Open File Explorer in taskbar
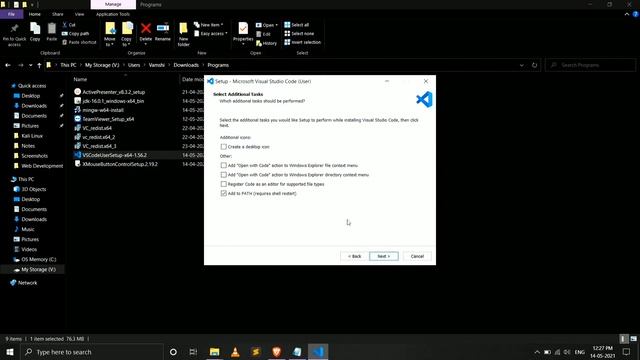The width and height of the screenshot is (640, 360). click(x=214, y=351)
